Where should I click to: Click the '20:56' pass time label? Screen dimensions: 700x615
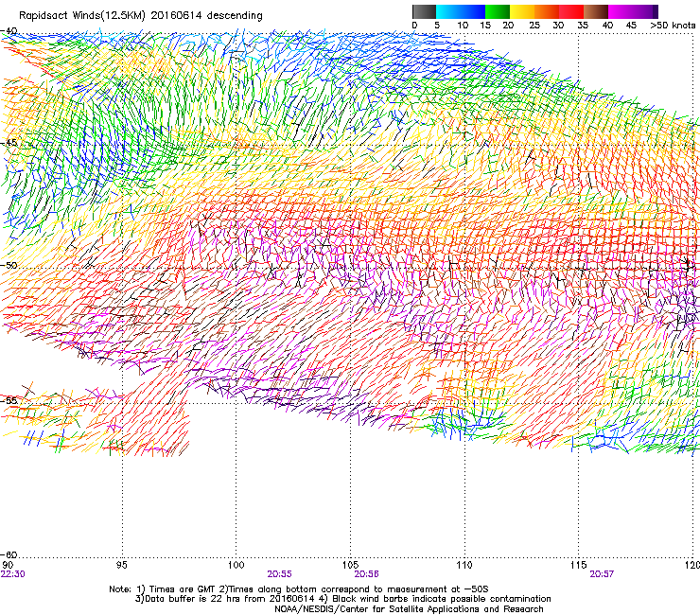366,574
